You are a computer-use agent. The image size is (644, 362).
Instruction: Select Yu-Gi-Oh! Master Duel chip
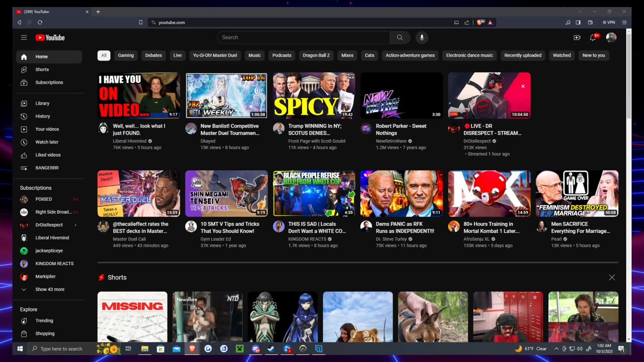point(215,55)
